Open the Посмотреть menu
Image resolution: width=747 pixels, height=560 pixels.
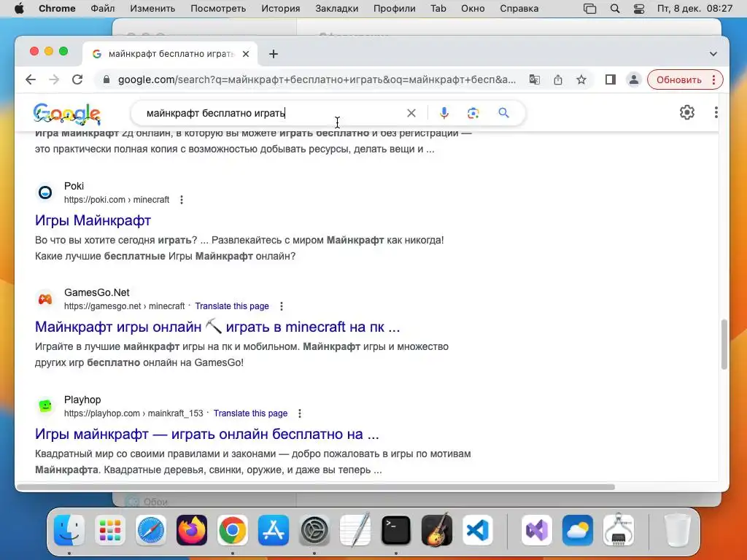coord(218,9)
